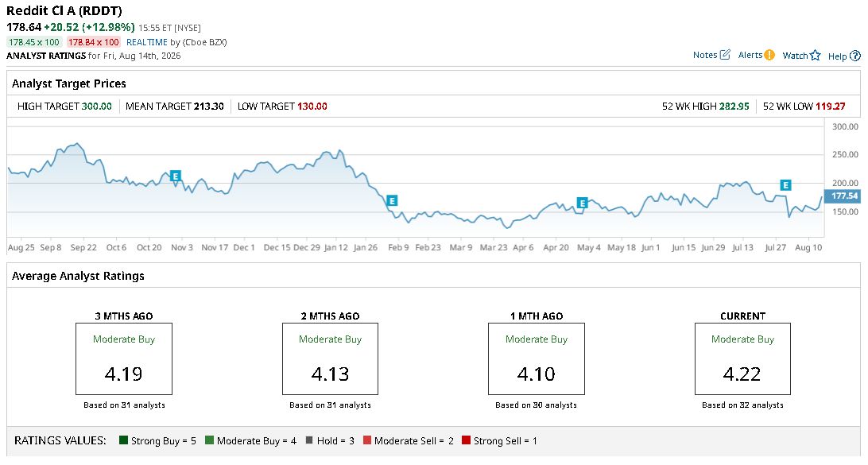868x465 pixels.
Task: Click the earnings marker near Nov 3
Action: pyautogui.click(x=175, y=176)
